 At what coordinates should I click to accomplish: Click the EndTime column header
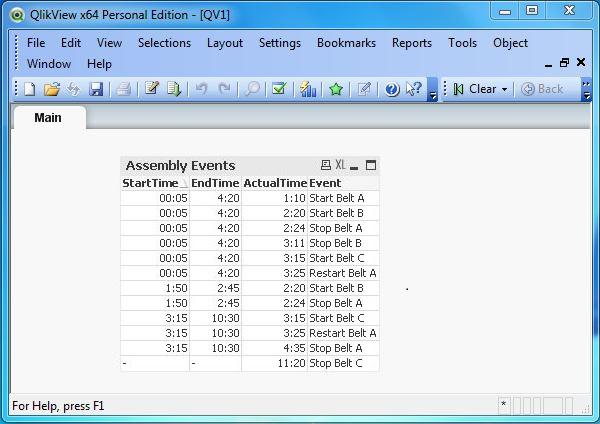(x=215, y=183)
